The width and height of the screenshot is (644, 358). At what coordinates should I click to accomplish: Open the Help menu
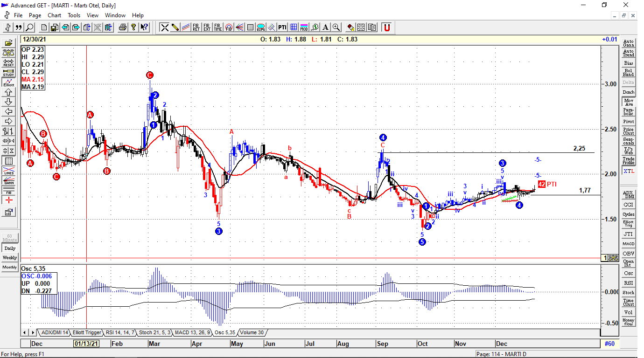(x=138, y=15)
